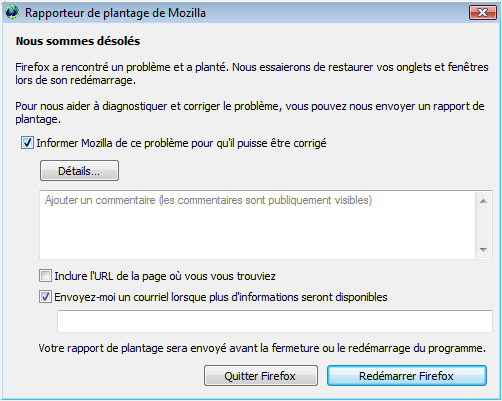The height and width of the screenshot is (401, 502).
Task: Click the Envoyez-moi un courriel label text
Action: [x=221, y=297]
